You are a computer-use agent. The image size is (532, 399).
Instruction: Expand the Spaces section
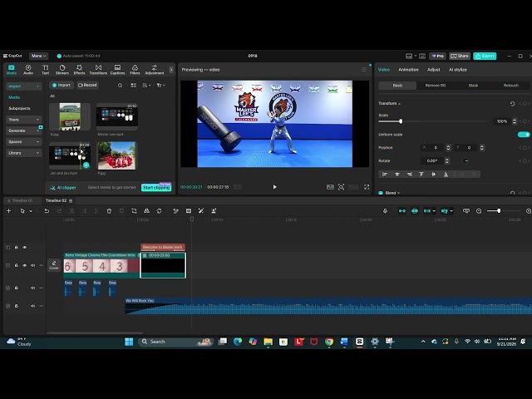pos(24,142)
